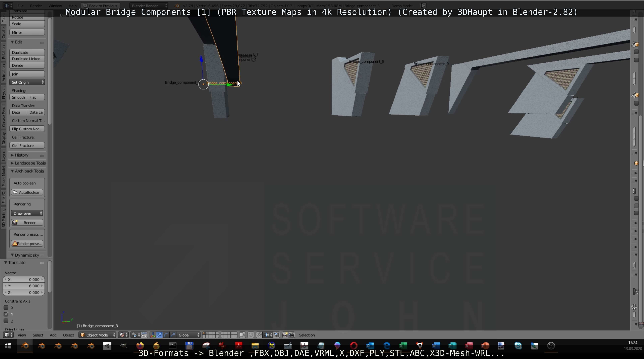
Task: Open Firefox from the taskbar
Action: coord(140,346)
